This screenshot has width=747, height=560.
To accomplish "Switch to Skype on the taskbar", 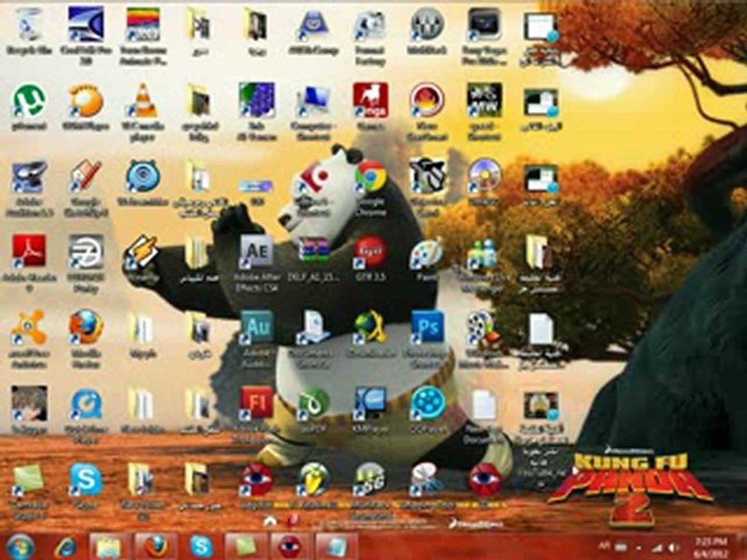I will pyautogui.click(x=200, y=547).
